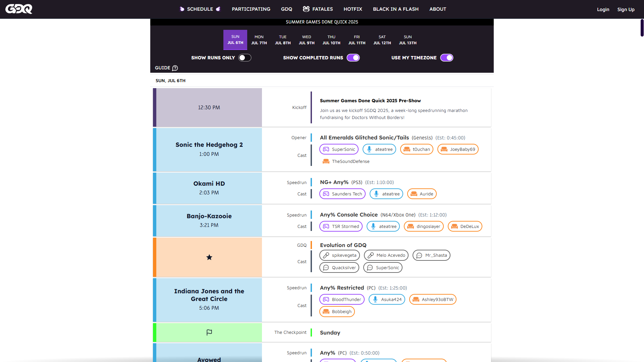Click the Sign Up link

coord(626,9)
